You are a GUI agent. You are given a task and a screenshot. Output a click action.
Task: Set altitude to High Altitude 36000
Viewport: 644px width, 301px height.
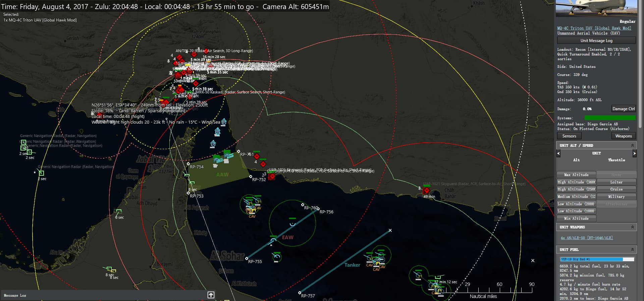coord(576,182)
